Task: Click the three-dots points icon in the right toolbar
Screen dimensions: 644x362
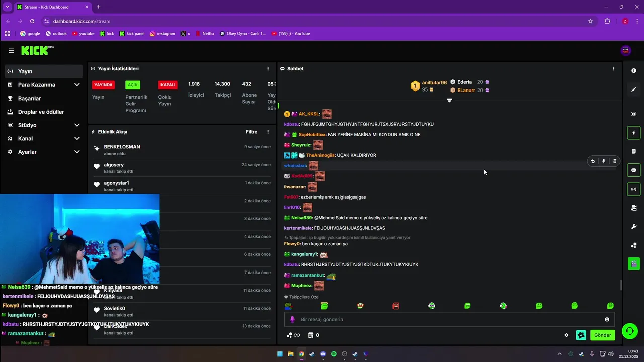Action: 634,245
